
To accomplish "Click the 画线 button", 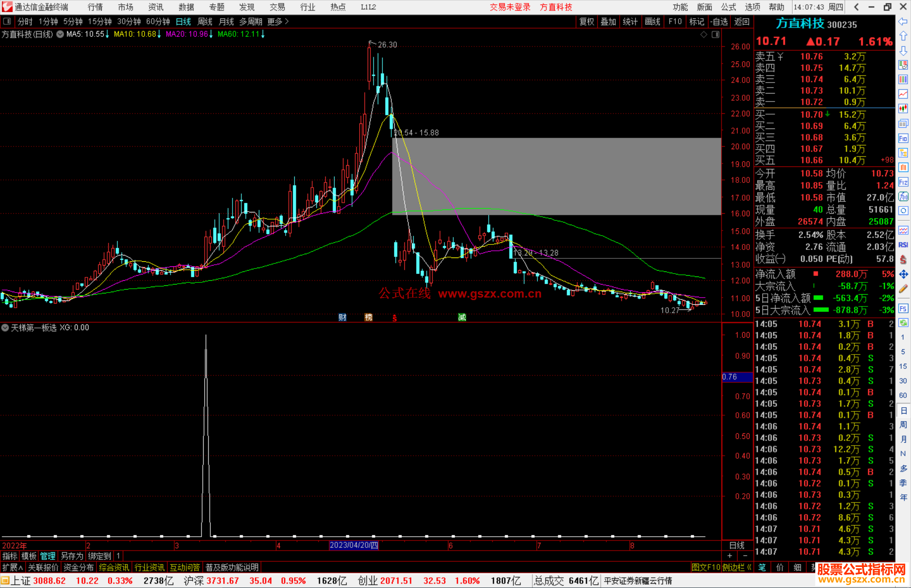I will pyautogui.click(x=652, y=21).
